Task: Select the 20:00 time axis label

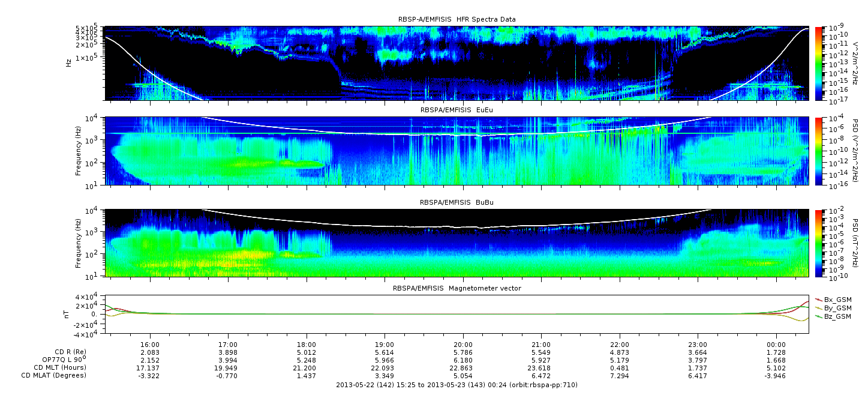Action: tap(463, 345)
